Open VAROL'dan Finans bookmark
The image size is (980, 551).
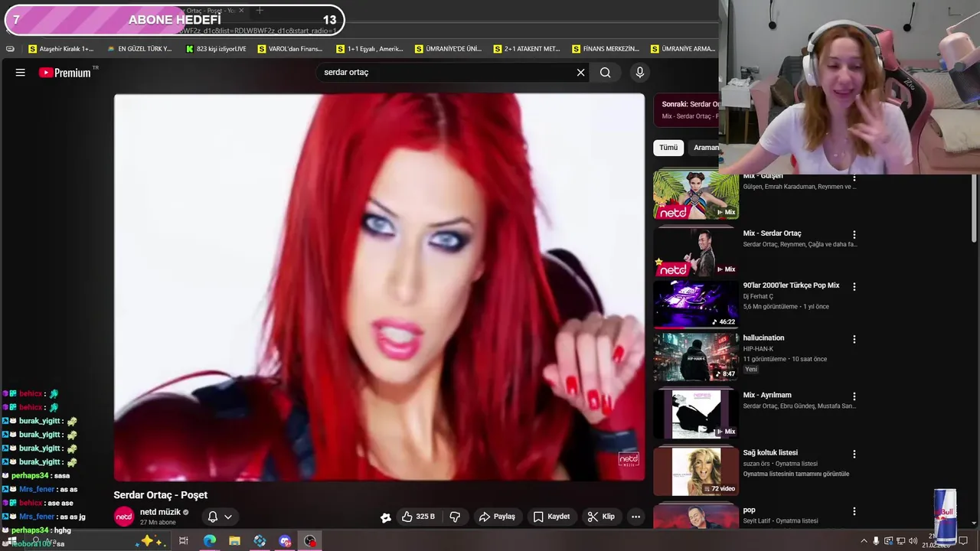(x=290, y=49)
